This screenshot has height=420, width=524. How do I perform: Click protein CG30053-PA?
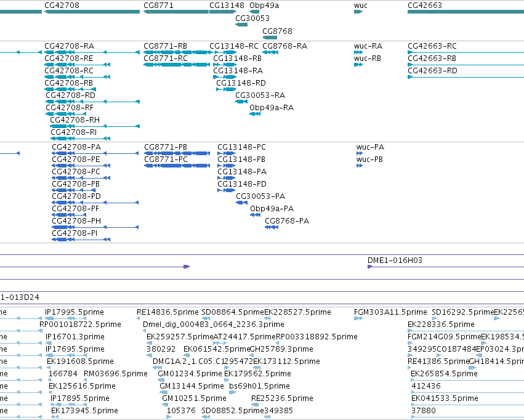[x=260, y=196]
